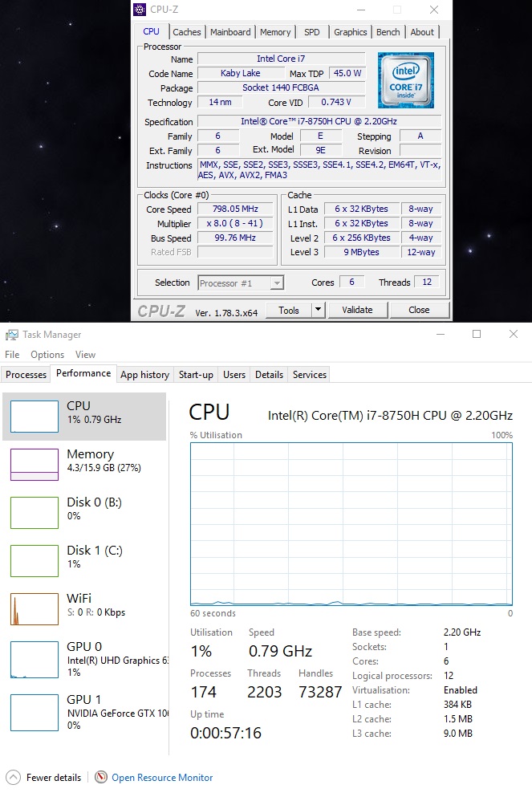Open the Caches tab in CPU-Z
This screenshot has height=797, width=532.
coord(186,32)
